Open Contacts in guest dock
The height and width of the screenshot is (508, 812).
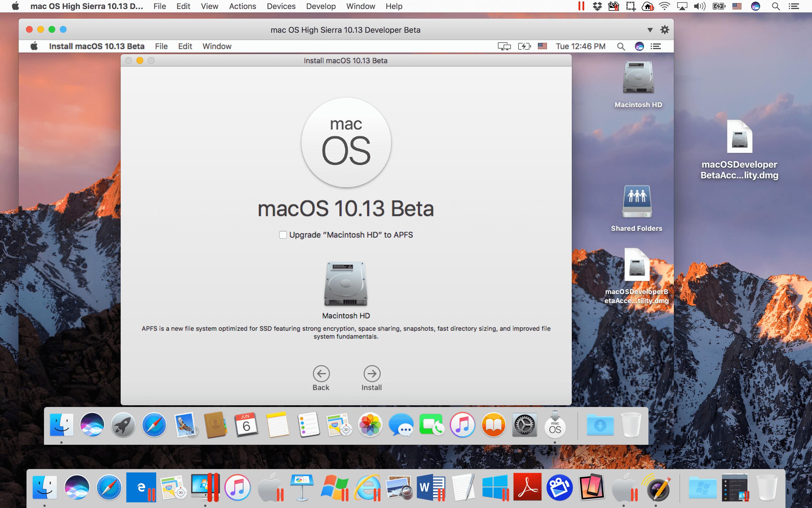(x=216, y=425)
